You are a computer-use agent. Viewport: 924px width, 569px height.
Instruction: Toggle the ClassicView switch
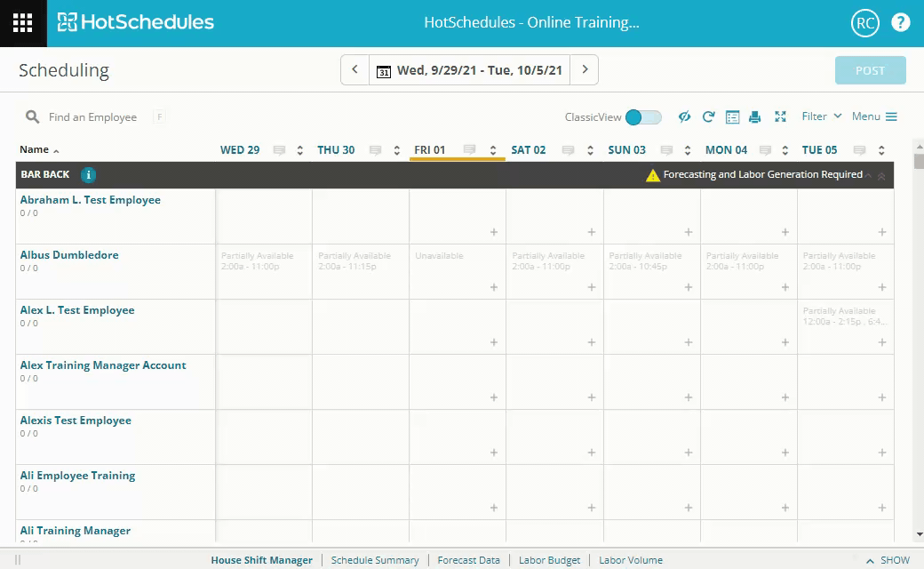(x=643, y=117)
